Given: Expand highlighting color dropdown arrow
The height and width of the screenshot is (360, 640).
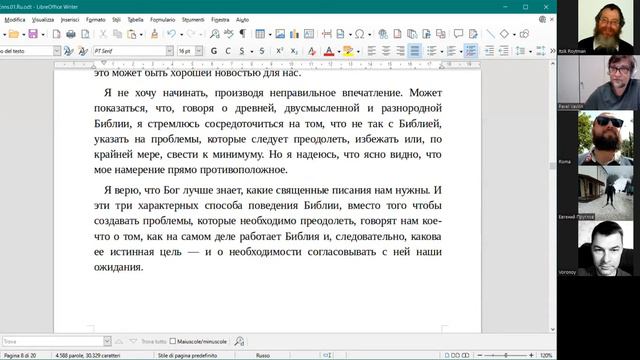Looking at the screenshot, I should [358, 51].
